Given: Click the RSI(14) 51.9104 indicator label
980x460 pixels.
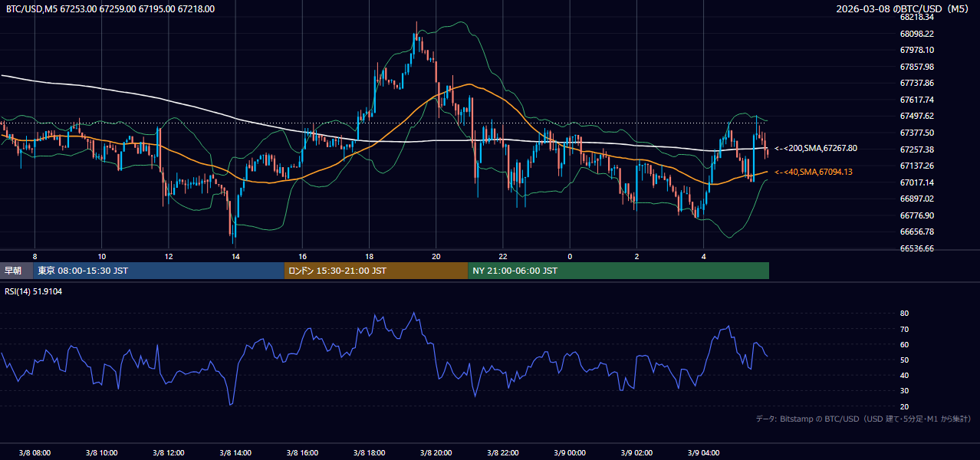Looking at the screenshot, I should point(35,291).
